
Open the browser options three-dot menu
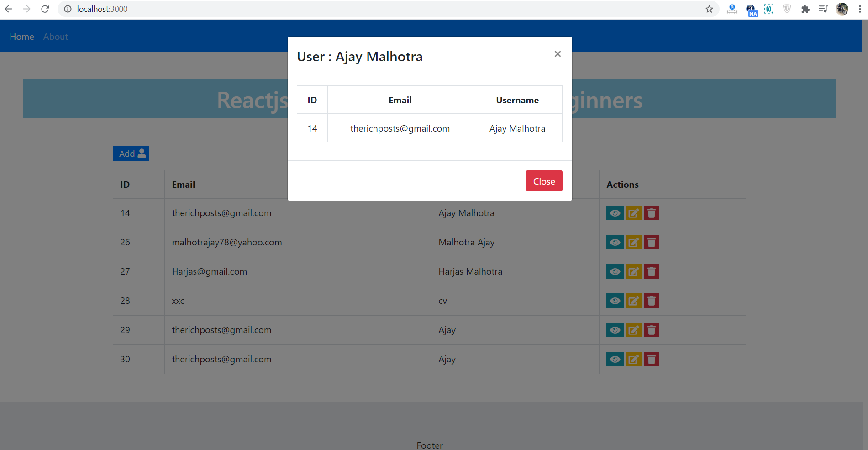click(859, 9)
